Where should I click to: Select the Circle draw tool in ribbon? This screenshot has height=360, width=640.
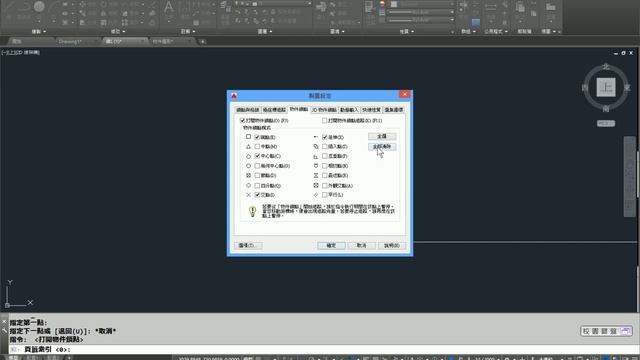[x=39, y=7]
